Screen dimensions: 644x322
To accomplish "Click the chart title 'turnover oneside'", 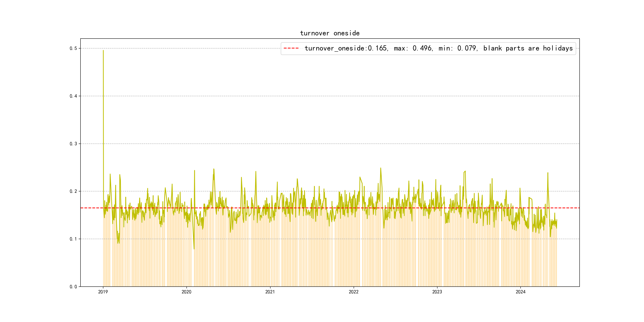I will click(330, 33).
